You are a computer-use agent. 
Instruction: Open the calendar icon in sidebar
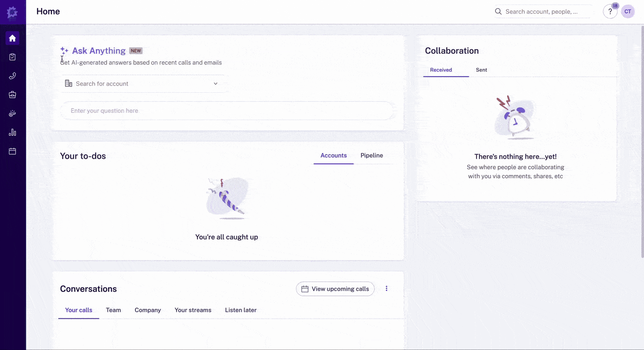(x=12, y=151)
